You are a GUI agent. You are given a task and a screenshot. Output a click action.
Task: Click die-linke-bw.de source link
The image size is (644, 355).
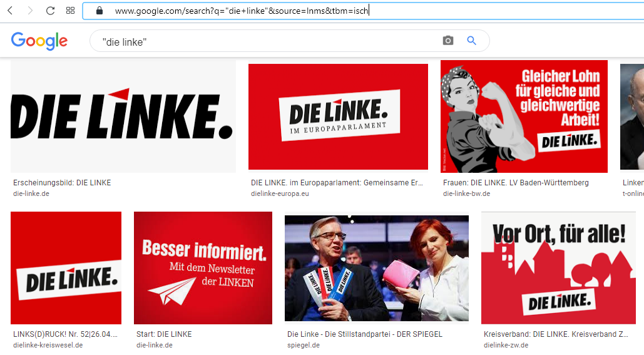467,193
